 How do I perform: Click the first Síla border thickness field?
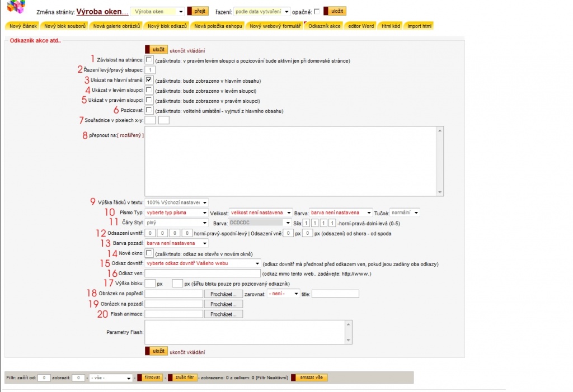tap(306, 223)
